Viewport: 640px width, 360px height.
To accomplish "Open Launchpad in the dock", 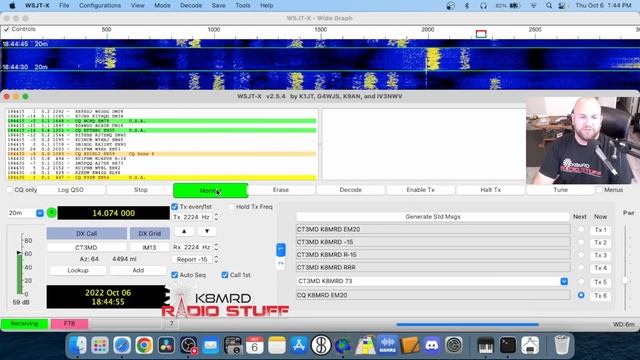I will pos(100,345).
